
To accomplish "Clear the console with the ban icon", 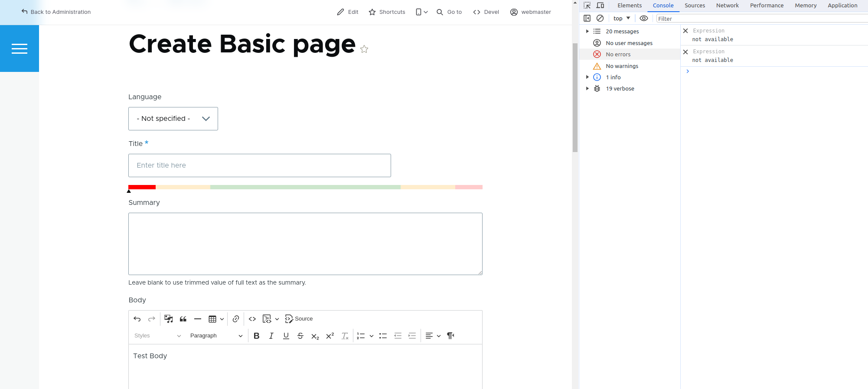I will pyautogui.click(x=600, y=18).
